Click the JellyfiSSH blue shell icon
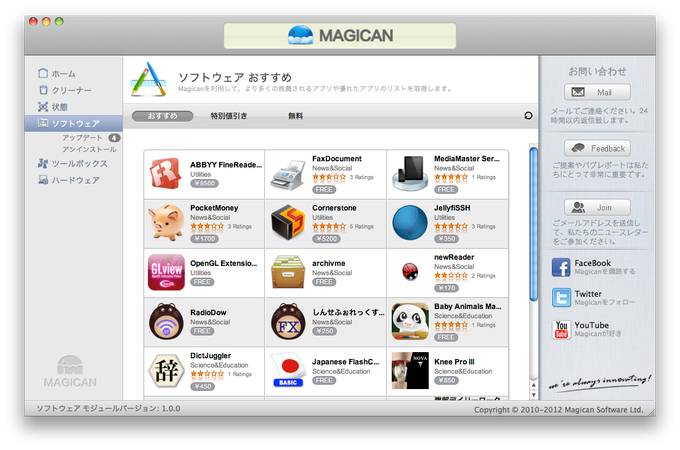The image size is (680, 450). tap(410, 223)
